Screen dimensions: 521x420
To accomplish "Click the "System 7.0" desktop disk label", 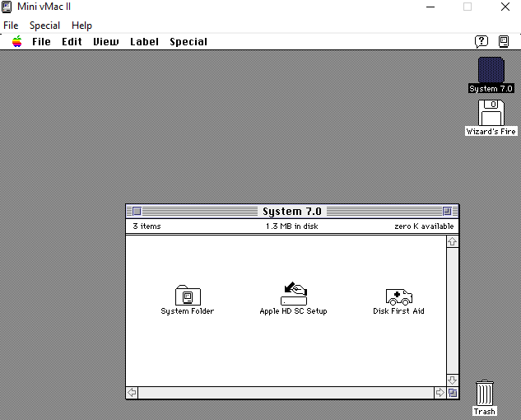I will click(x=491, y=89).
